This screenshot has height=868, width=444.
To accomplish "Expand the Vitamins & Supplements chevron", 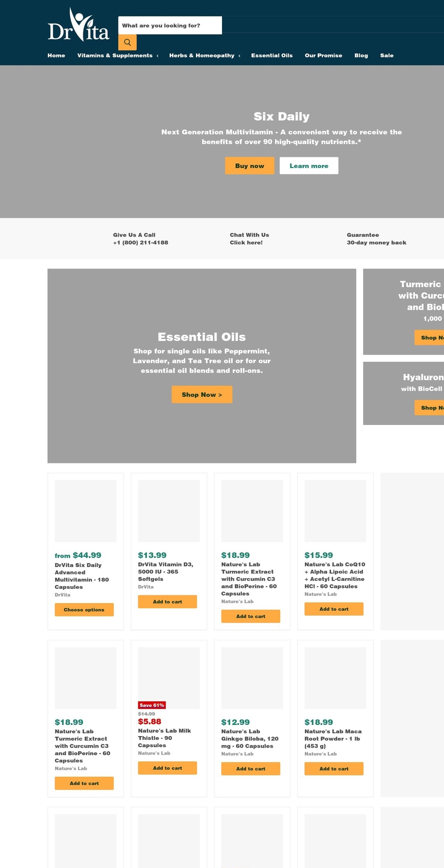I will coord(157,56).
